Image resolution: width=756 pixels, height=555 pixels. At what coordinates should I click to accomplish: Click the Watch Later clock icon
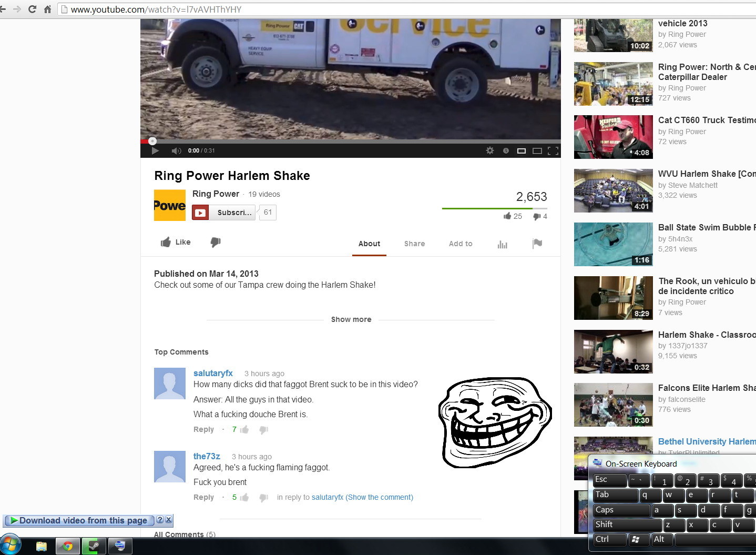tap(506, 150)
